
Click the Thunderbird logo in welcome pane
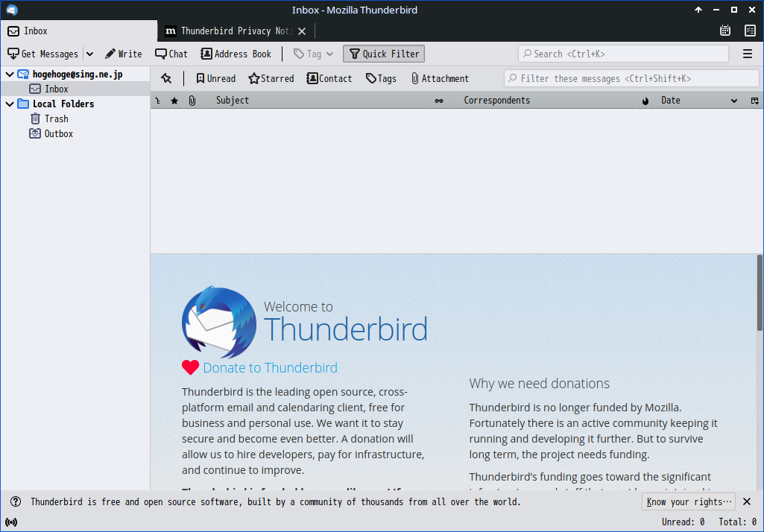point(219,322)
